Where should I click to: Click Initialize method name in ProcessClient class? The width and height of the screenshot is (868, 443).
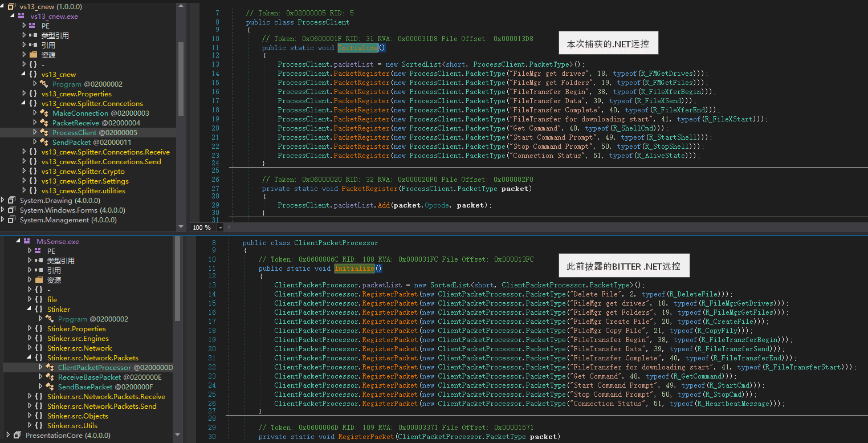pyautogui.click(x=357, y=48)
